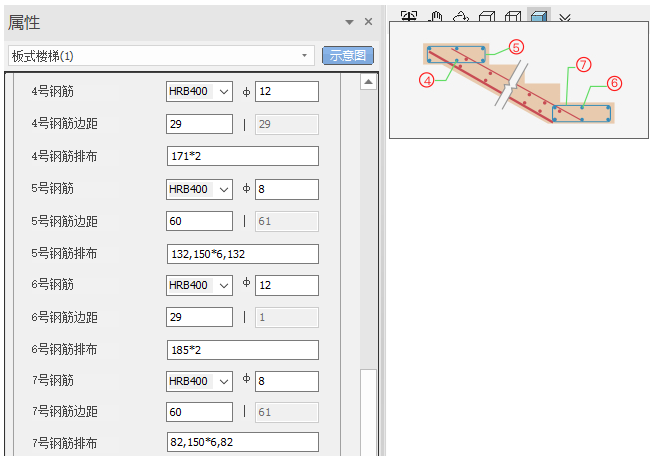Click the cube icon right of the orbit tool
This screenshot has height=457, width=661.
coord(487,17)
